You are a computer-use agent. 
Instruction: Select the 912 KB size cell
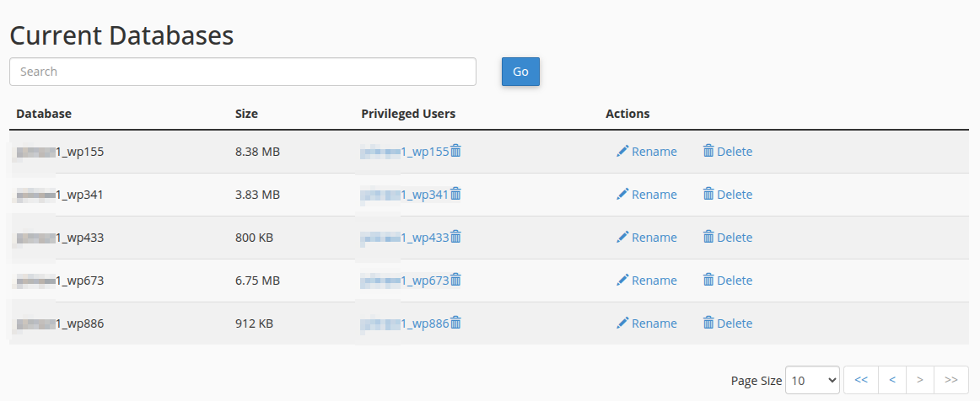254,323
